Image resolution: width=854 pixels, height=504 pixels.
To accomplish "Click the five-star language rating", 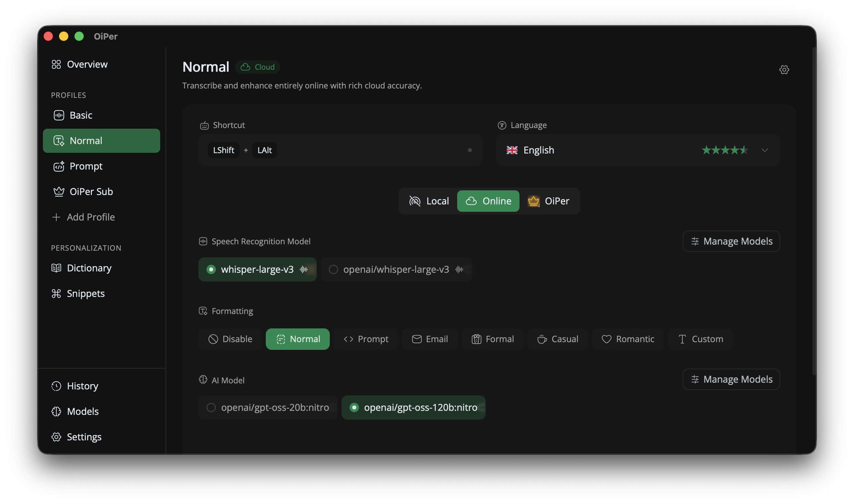I will [x=725, y=150].
